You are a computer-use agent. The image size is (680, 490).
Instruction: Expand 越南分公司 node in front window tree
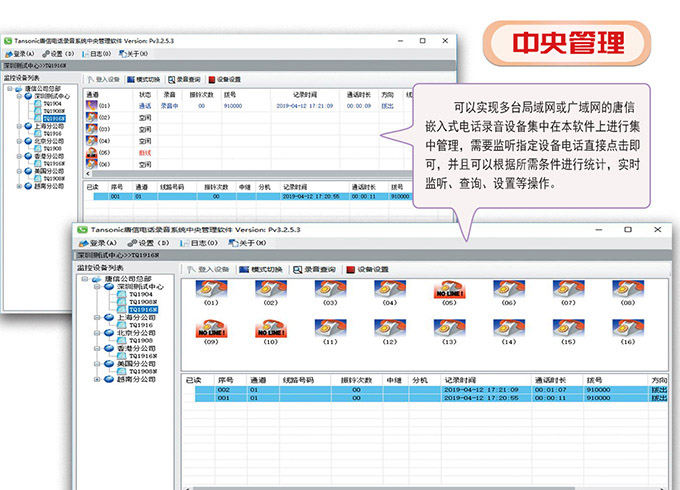97,379
